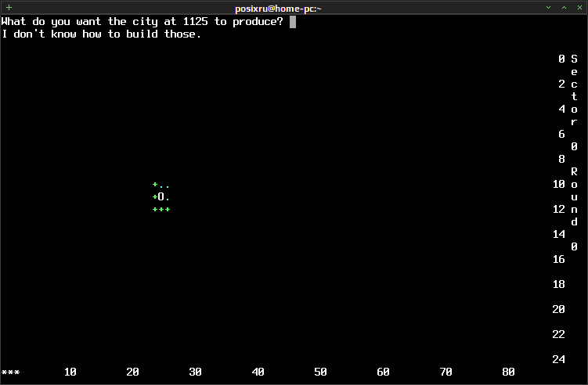
Task: Click column label 50 on the bottom axis
Action: (321, 372)
